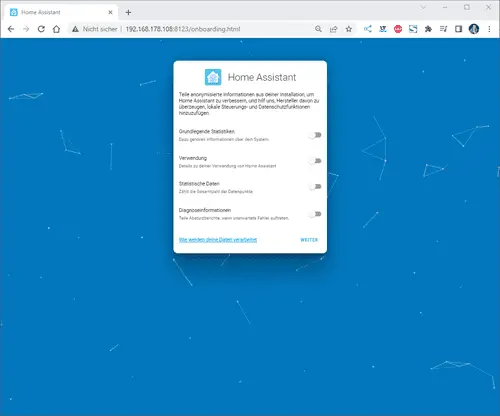Open the blue square extension icon
Image resolution: width=500 pixels, height=416 pixels.
pos(413,29)
